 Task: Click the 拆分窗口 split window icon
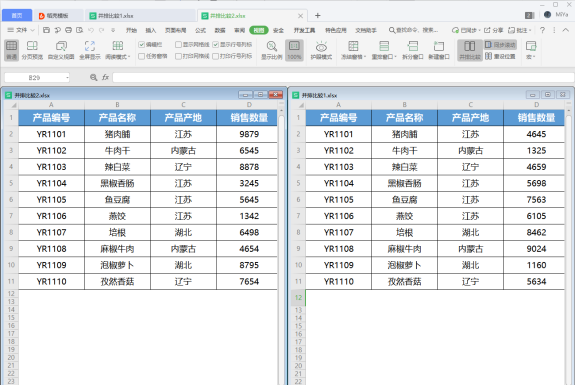point(413,50)
